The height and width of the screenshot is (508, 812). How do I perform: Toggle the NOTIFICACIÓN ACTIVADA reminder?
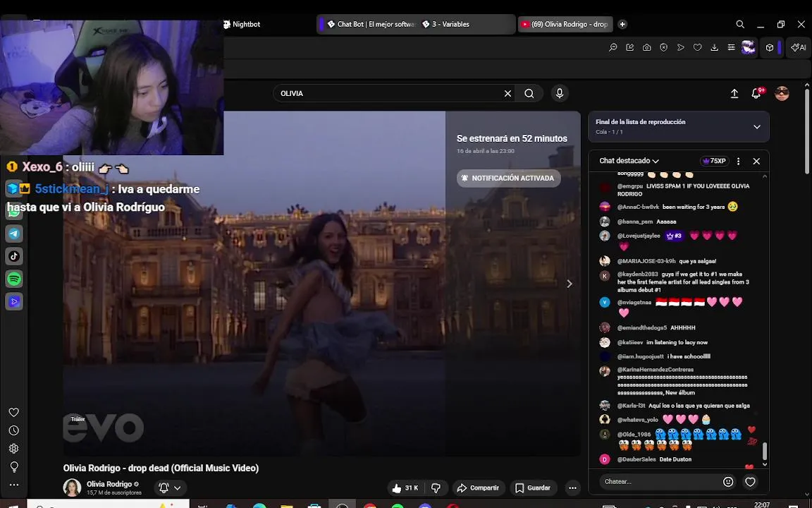pos(508,178)
